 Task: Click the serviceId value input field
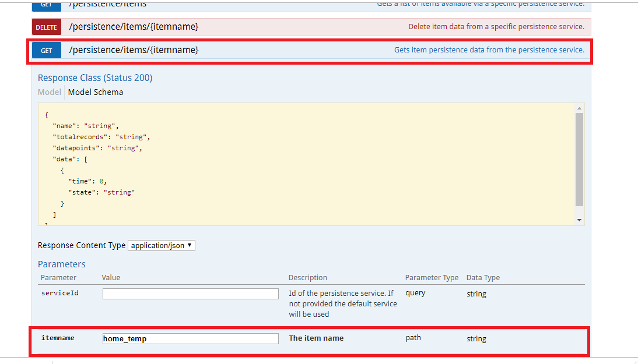point(191,294)
